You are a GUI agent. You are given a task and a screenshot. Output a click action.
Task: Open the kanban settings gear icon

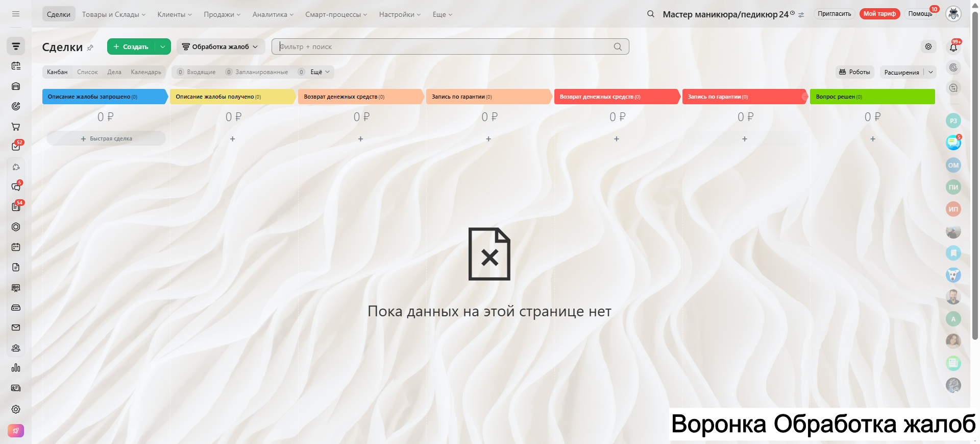pos(928,46)
